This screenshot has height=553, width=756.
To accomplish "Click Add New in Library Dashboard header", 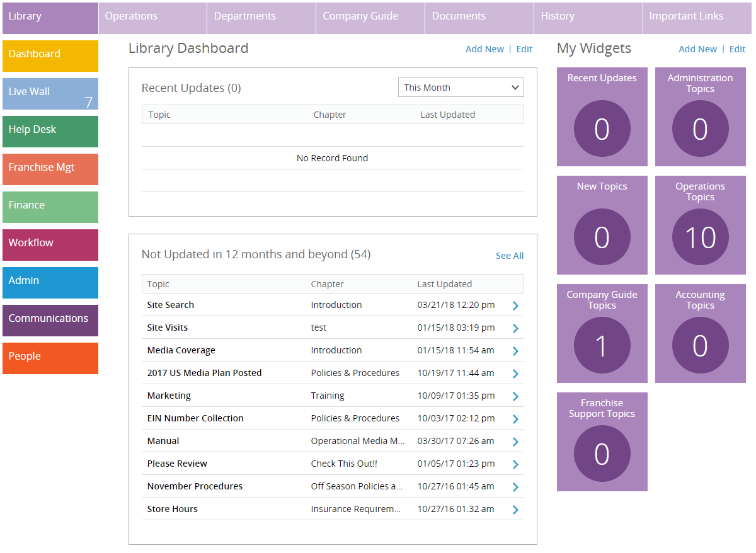I will point(484,49).
